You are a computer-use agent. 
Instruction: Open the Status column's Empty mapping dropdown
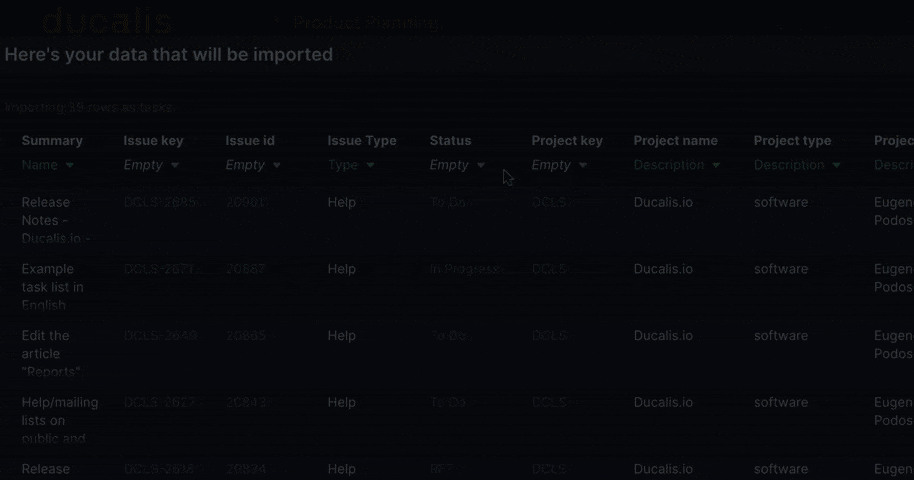coord(457,165)
